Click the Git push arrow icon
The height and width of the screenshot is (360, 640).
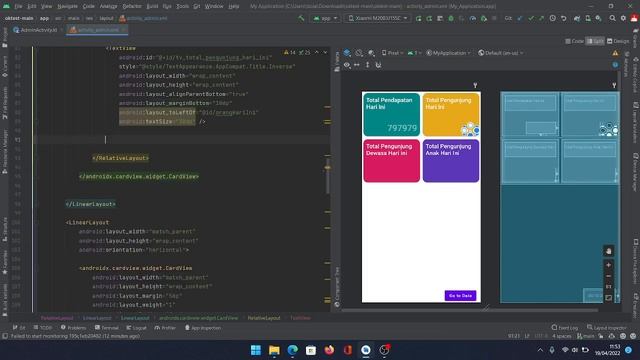(541, 18)
